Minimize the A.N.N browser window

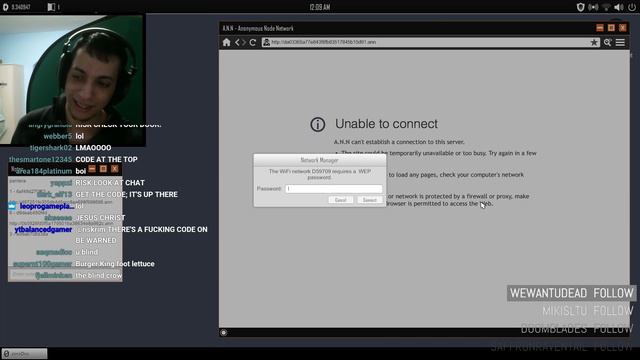600,28
